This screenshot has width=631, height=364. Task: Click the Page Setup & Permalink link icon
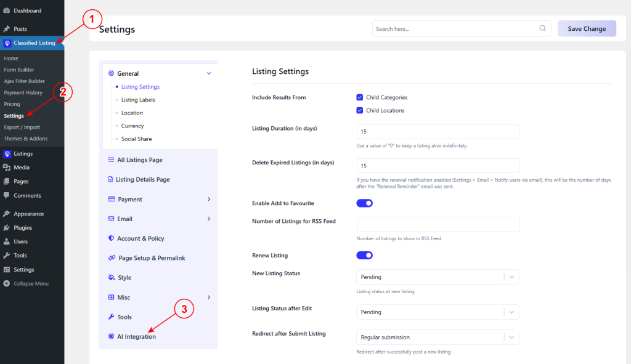pyautogui.click(x=112, y=258)
